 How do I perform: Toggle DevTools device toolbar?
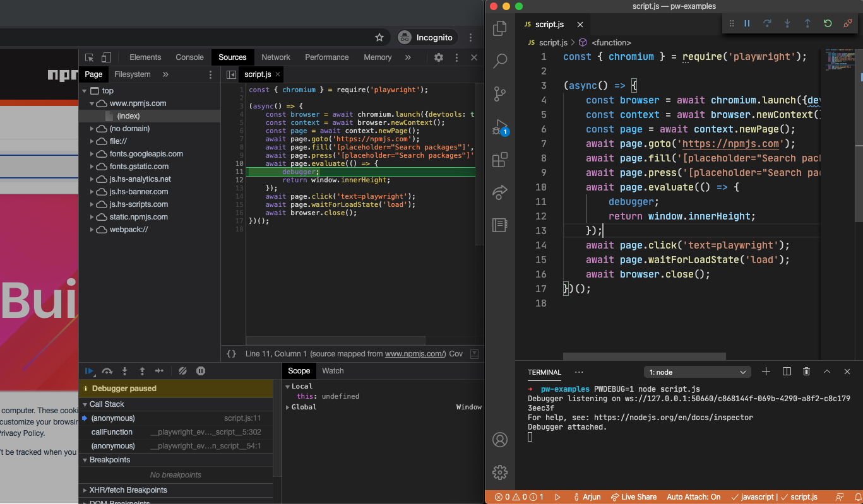106,57
